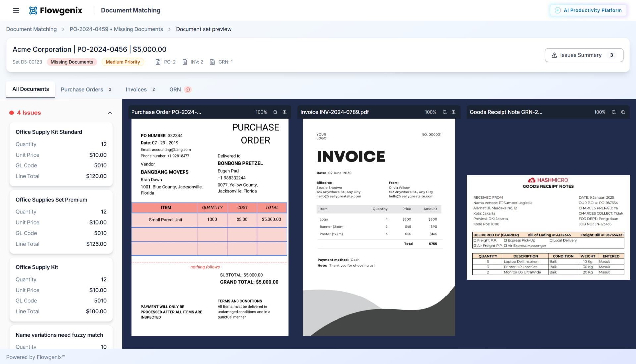Switch to the Invoices tab
The height and width of the screenshot is (364, 636).
click(141, 89)
